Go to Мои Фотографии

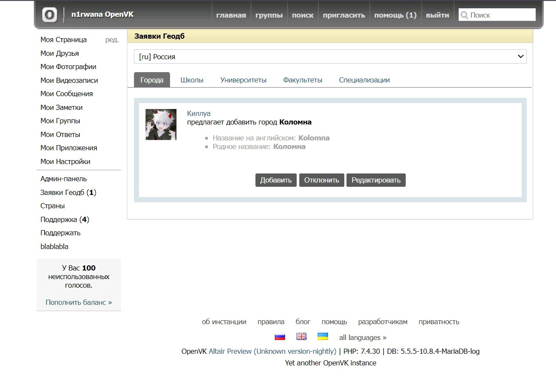[68, 67]
